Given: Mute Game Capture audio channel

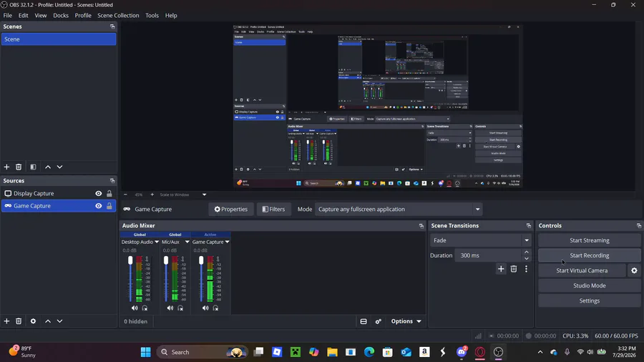Looking at the screenshot, I should (205, 308).
